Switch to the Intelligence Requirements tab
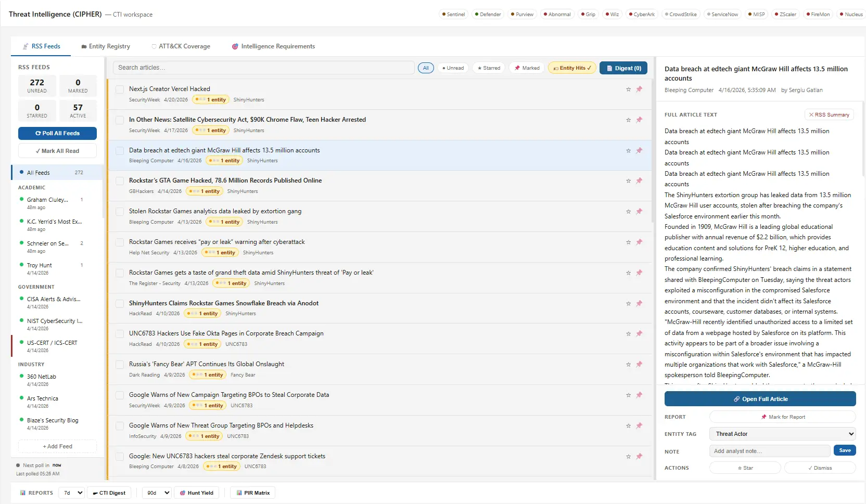Image resolution: width=866 pixels, height=504 pixels. coord(273,46)
